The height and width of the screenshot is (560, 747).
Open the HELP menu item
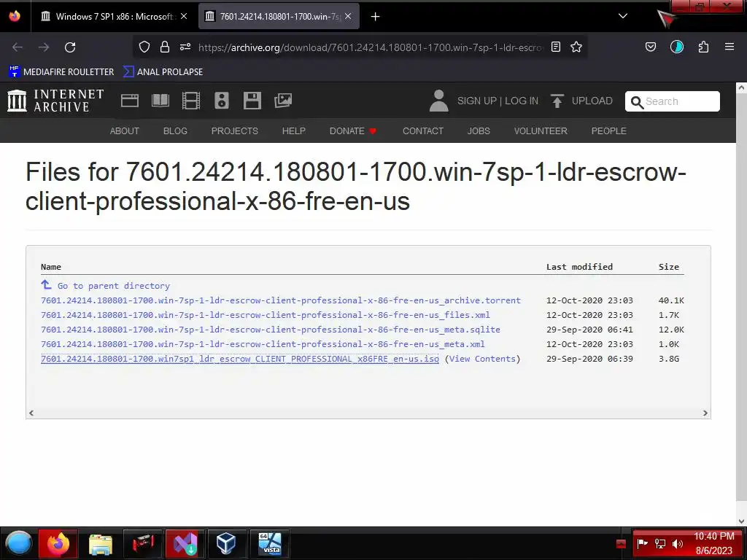[294, 131]
